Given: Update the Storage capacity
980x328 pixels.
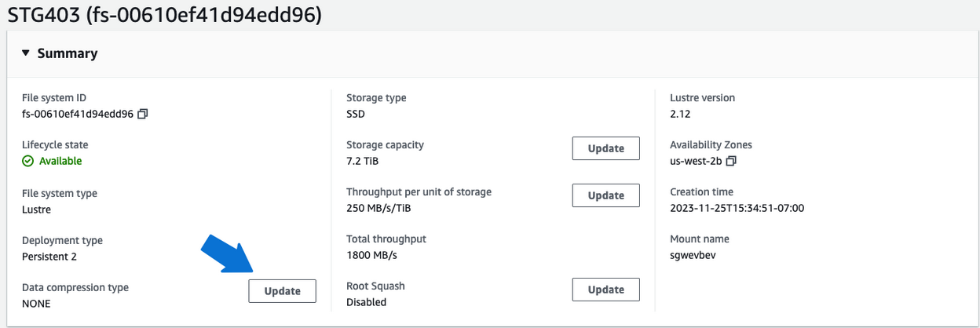Looking at the screenshot, I should 605,148.
